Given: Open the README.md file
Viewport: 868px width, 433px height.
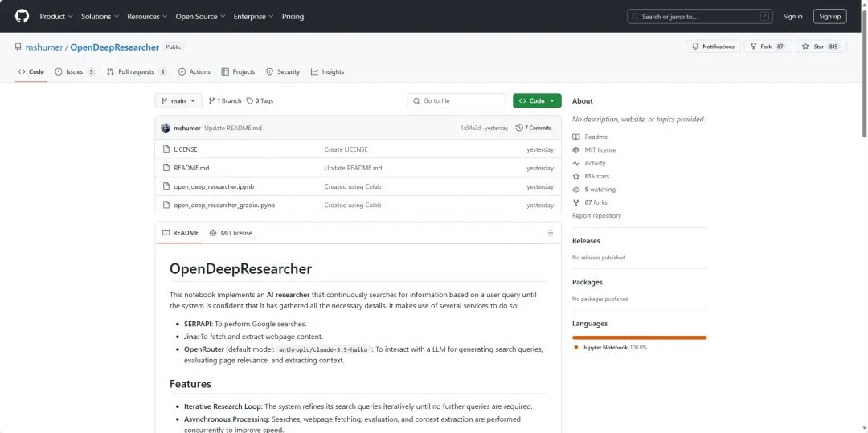Looking at the screenshot, I should pos(191,168).
